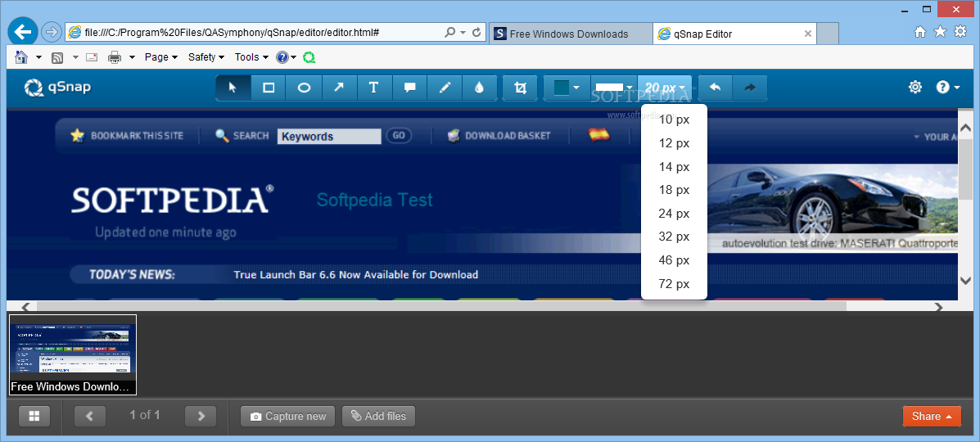
Task: Select the pencil freehand tool
Action: pyautogui.click(x=445, y=88)
